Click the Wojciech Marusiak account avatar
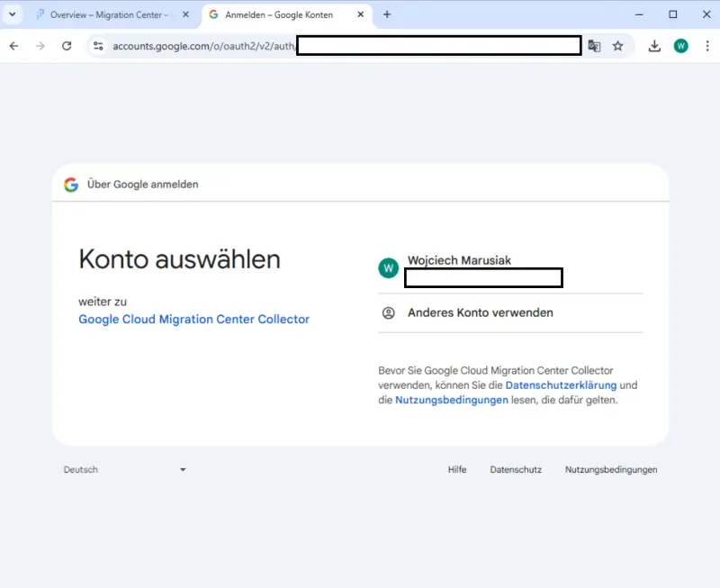The height and width of the screenshot is (588, 720). coord(387,267)
